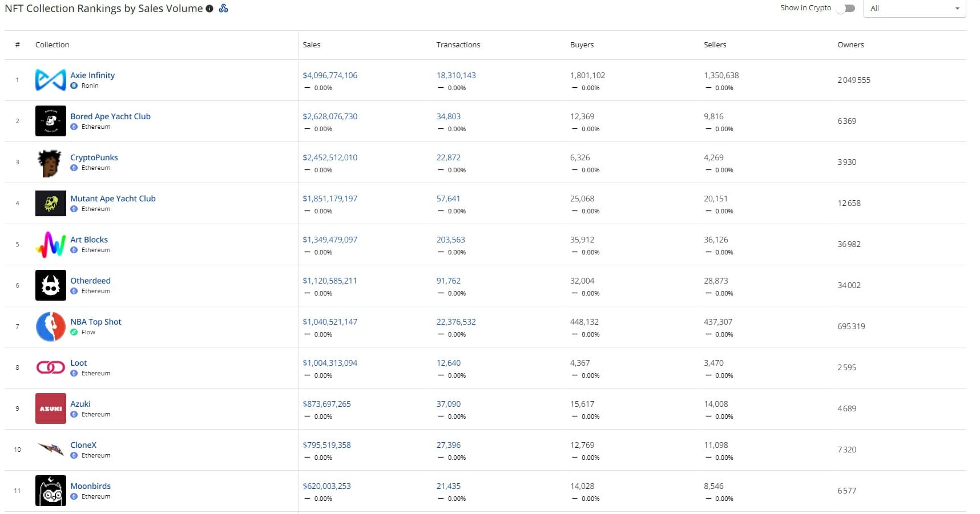Screen dimensions: 980x514
Task: Click the Ethereum icon under Moonbirds
Action: (74, 496)
